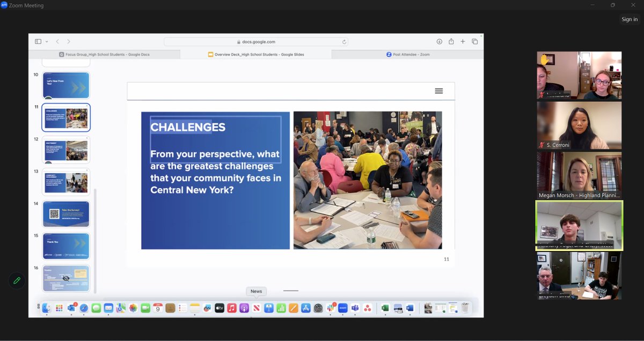Click the docs.google.com address bar
The image size is (644, 341).
[256, 41]
